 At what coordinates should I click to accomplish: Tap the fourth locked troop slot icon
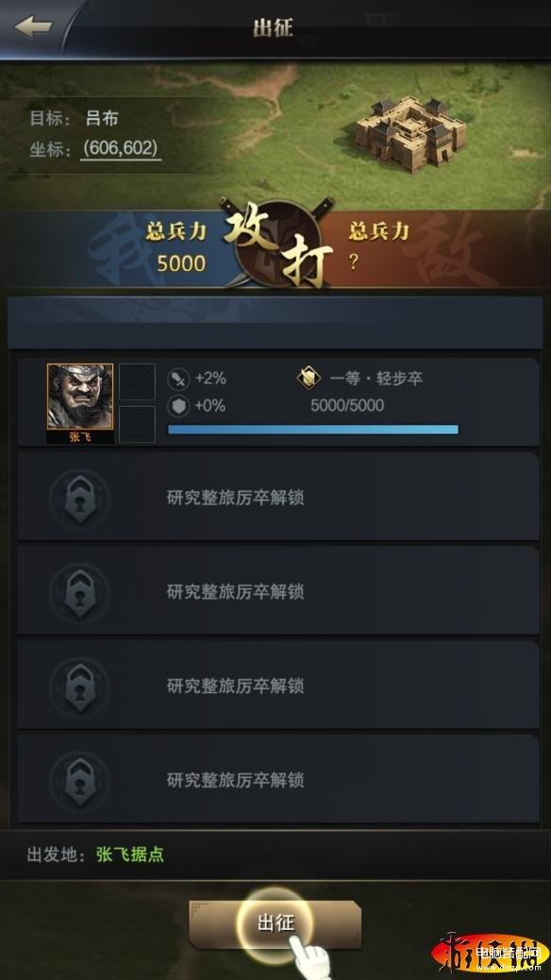tap(79, 781)
